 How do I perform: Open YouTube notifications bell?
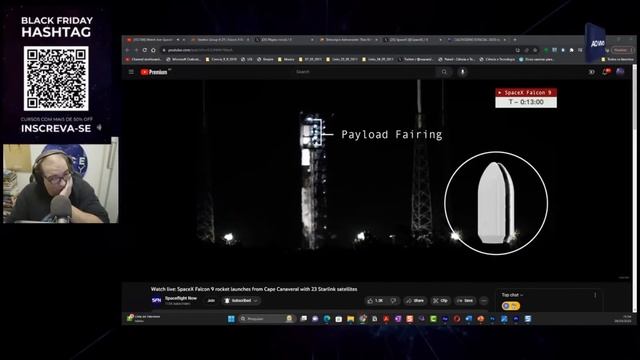click(606, 72)
